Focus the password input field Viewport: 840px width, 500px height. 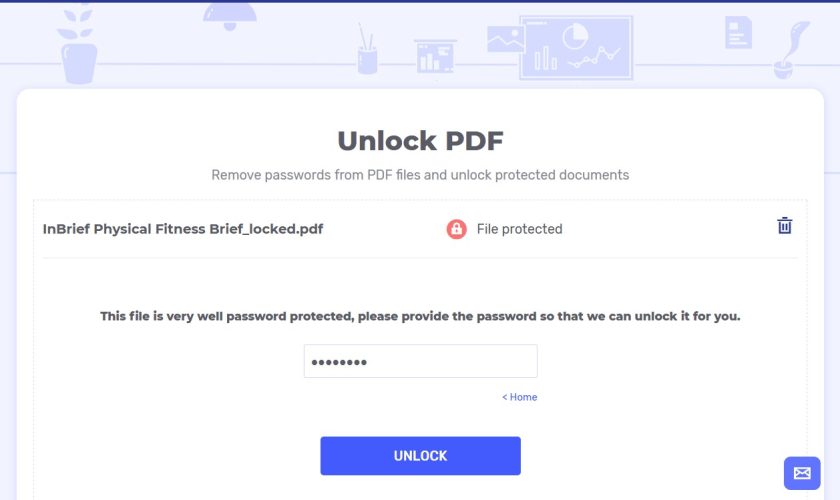point(421,361)
